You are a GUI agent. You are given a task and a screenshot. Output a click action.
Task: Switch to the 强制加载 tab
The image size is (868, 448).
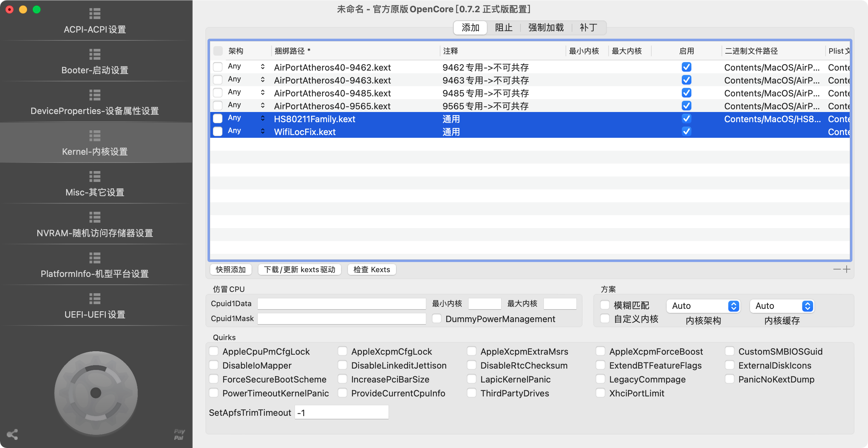click(x=546, y=28)
